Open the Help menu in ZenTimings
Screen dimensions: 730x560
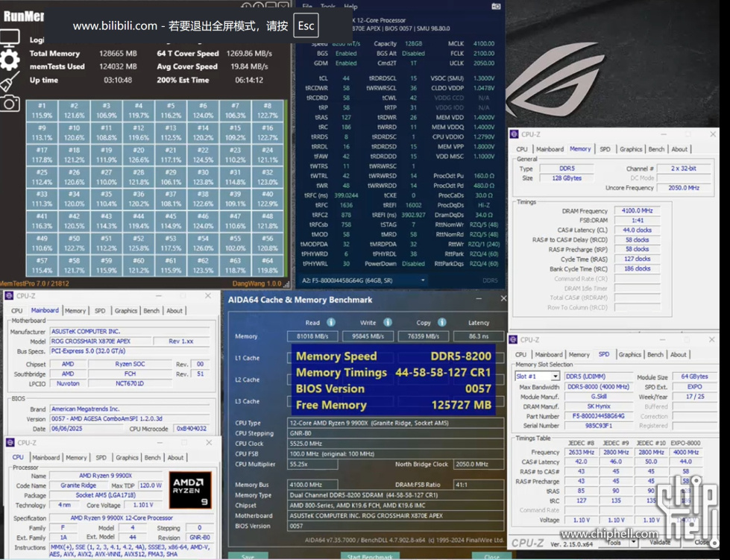click(x=350, y=7)
